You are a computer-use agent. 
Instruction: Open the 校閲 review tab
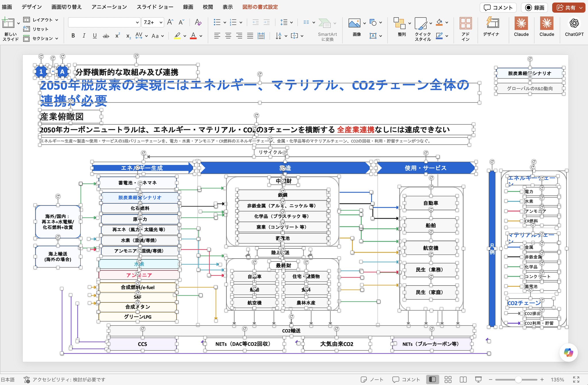(x=208, y=7)
